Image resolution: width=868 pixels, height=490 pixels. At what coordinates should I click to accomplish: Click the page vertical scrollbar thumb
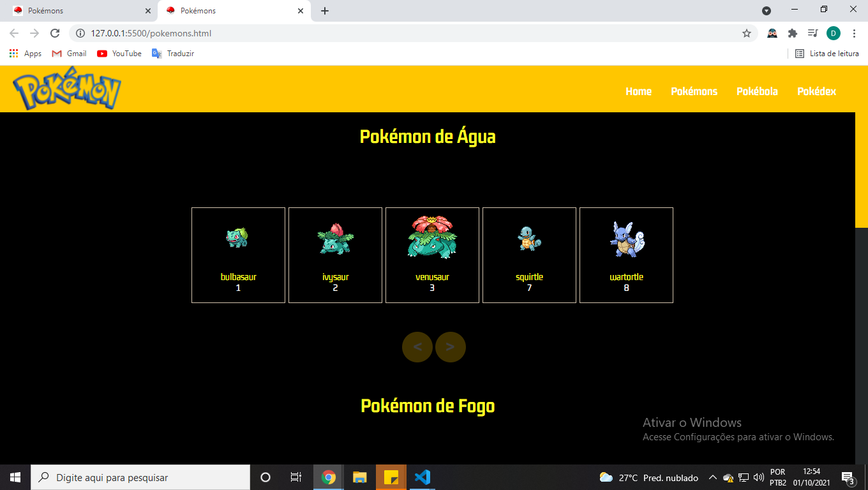coord(862,147)
